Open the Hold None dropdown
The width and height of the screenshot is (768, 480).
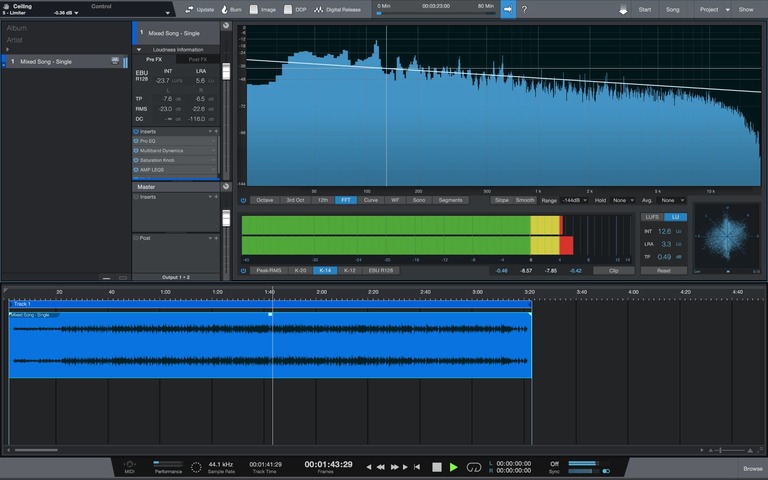[623, 200]
